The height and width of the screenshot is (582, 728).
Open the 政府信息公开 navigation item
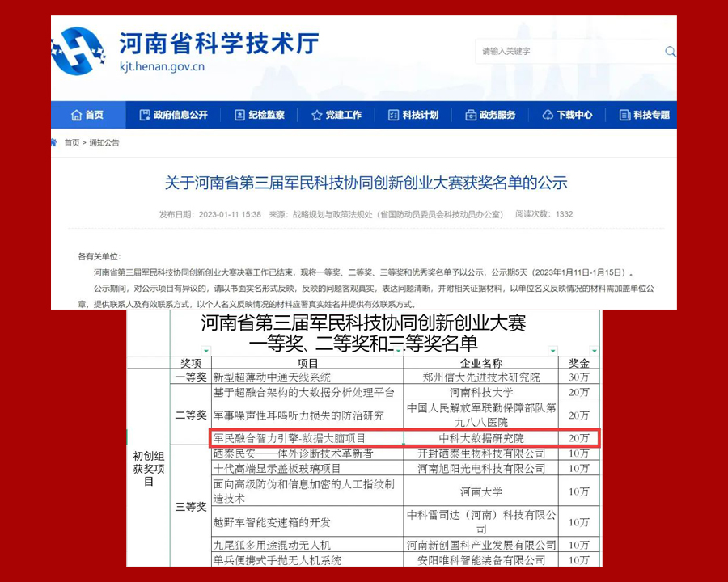pyautogui.click(x=174, y=115)
